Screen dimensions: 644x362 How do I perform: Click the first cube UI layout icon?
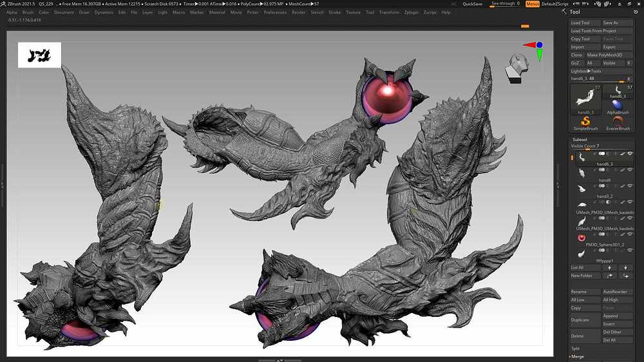click(598, 4)
